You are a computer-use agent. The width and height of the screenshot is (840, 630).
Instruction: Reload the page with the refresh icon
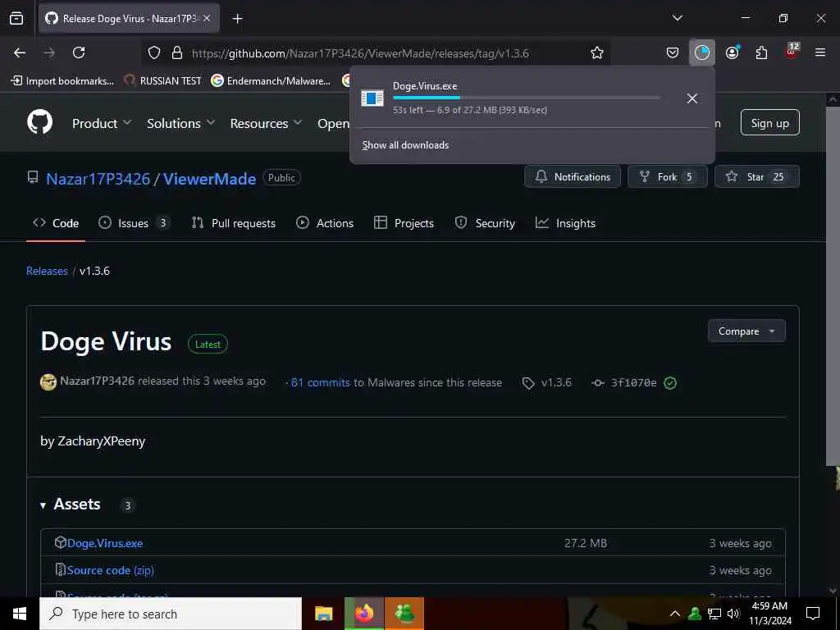[x=79, y=52]
